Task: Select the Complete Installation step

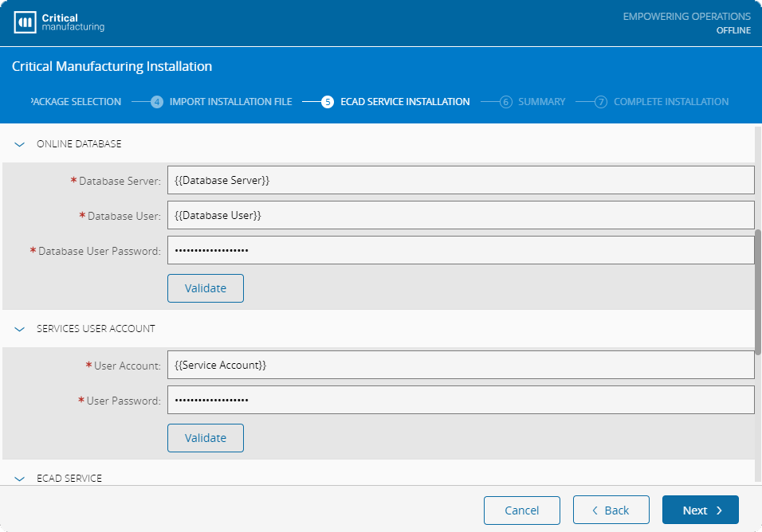Action: tap(670, 102)
